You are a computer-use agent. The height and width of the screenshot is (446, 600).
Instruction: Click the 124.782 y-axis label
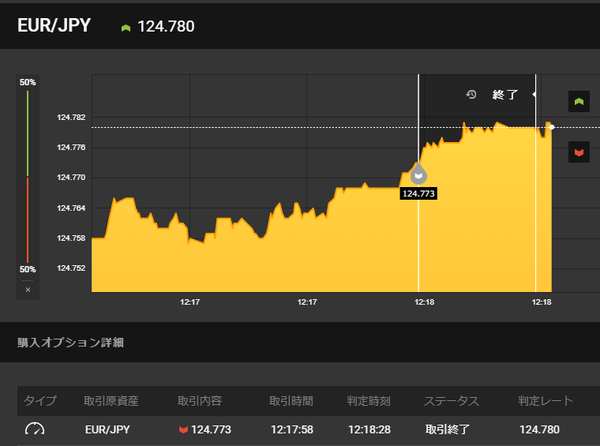tap(71, 117)
